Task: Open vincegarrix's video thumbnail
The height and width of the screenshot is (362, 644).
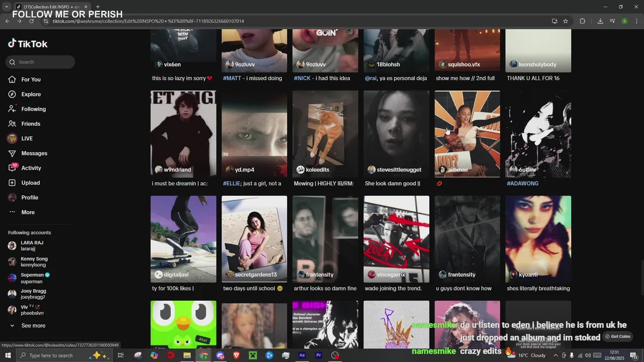Action: [x=396, y=239]
